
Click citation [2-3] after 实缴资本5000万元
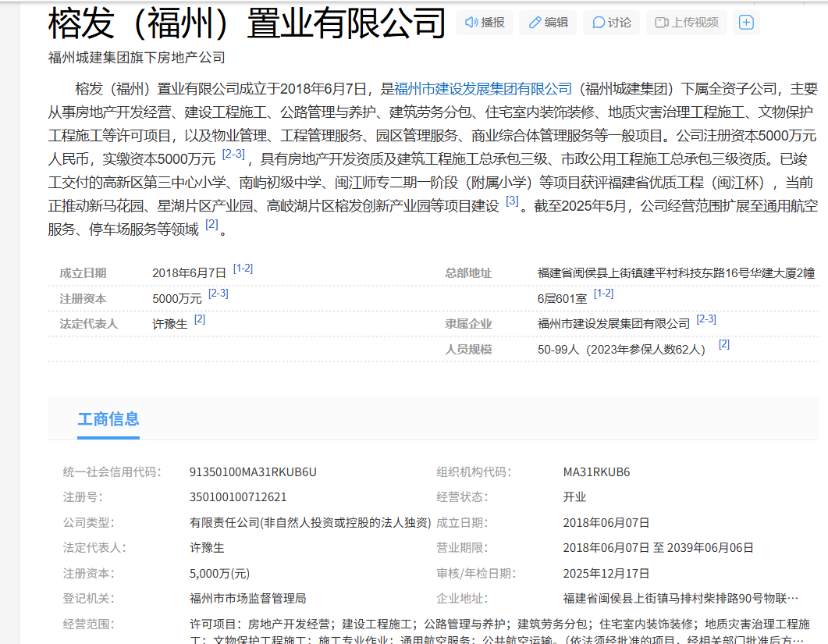pyautogui.click(x=233, y=155)
